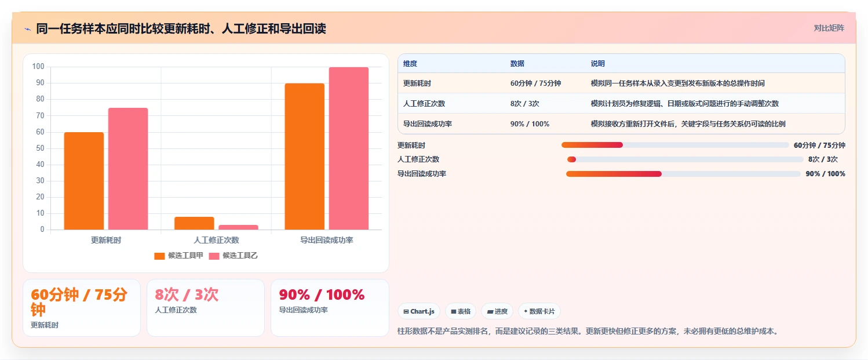Click the 导出回读成功率 x-axis label under the chart
This screenshot has width=868, height=360.
click(x=327, y=240)
